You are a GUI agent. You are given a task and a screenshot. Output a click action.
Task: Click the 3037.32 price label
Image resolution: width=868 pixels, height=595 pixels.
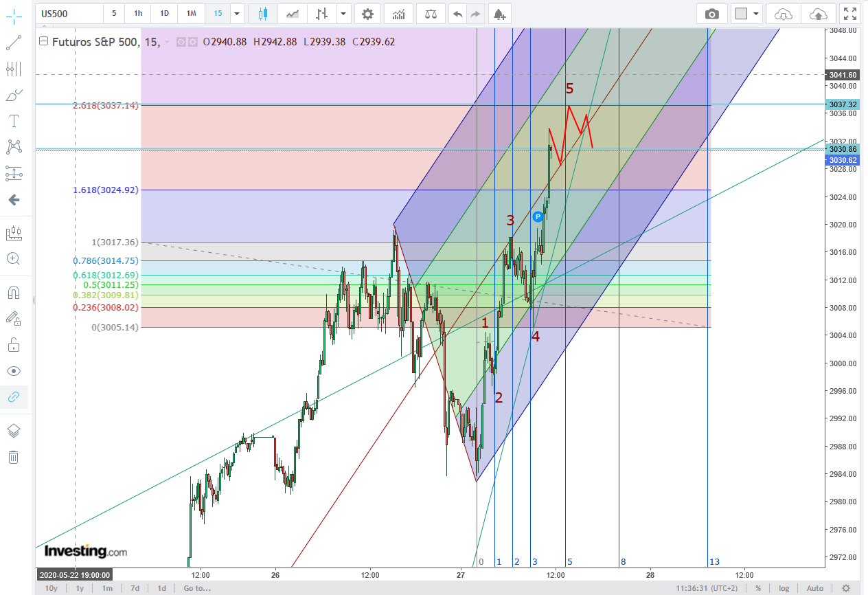pyautogui.click(x=843, y=104)
